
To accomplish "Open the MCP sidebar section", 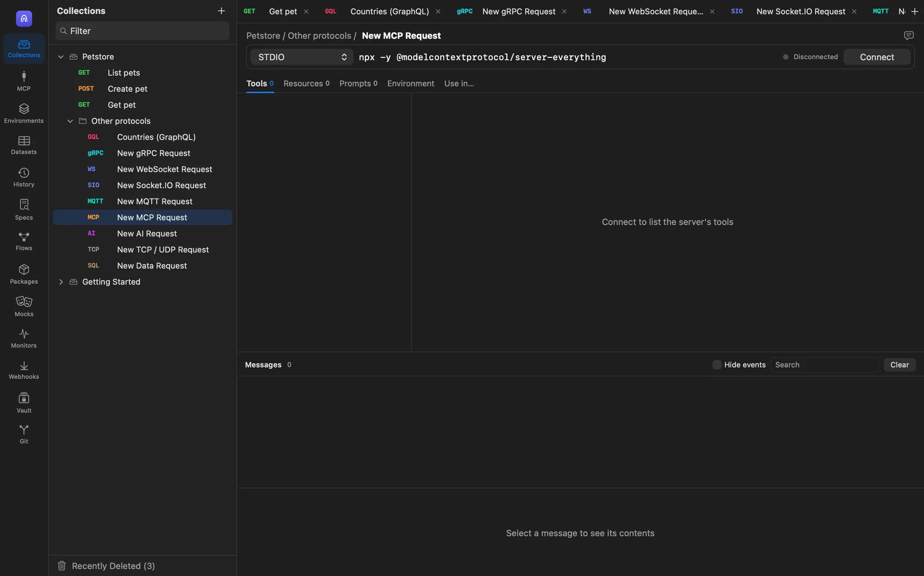I will 24,81.
